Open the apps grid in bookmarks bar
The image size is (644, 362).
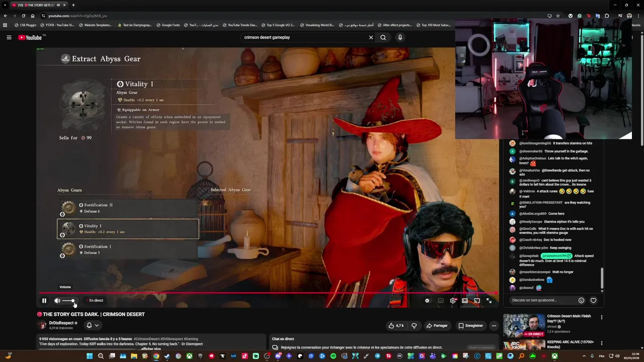(x=5, y=25)
